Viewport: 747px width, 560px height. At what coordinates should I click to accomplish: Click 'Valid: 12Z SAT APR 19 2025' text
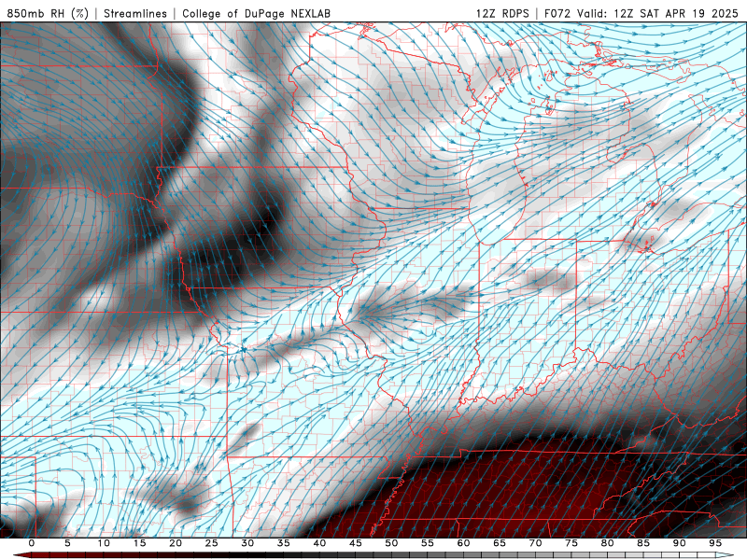point(658,13)
